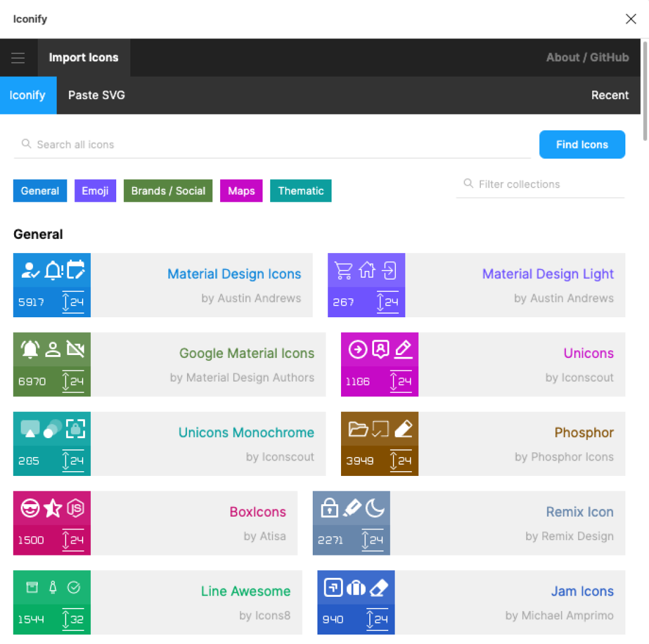Open the hamburger menu icon

coord(18,57)
